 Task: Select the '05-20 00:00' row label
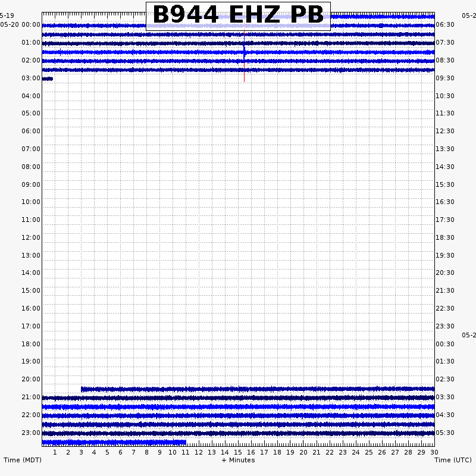point(20,24)
